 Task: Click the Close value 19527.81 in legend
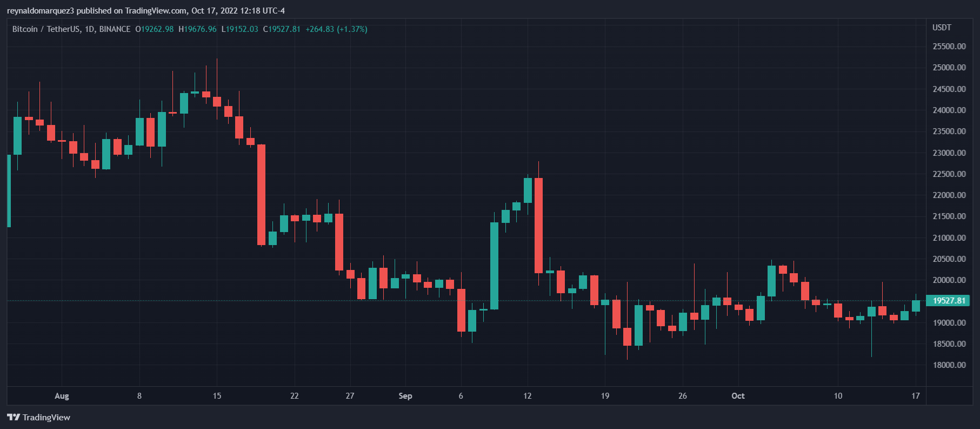coord(284,29)
